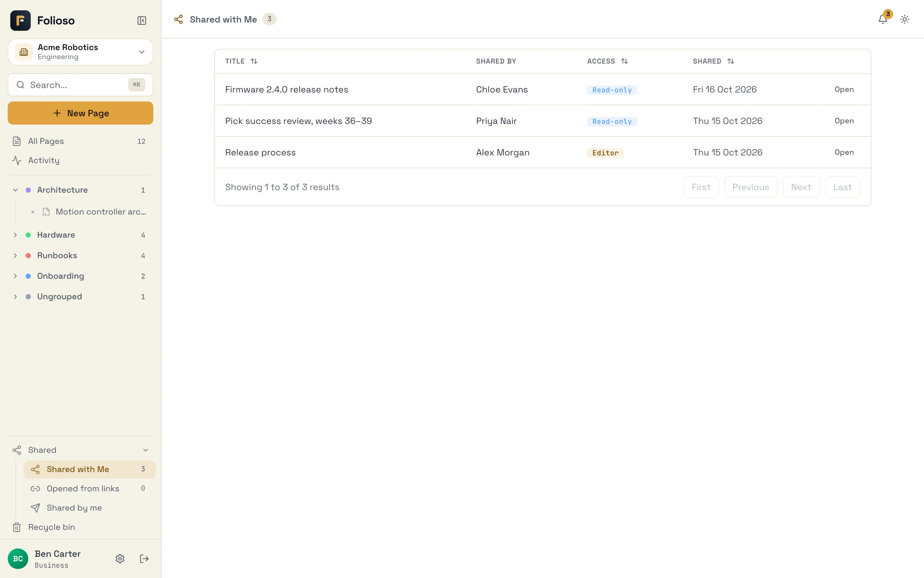Create a New Page
This screenshot has width=924, height=578.
(81, 113)
